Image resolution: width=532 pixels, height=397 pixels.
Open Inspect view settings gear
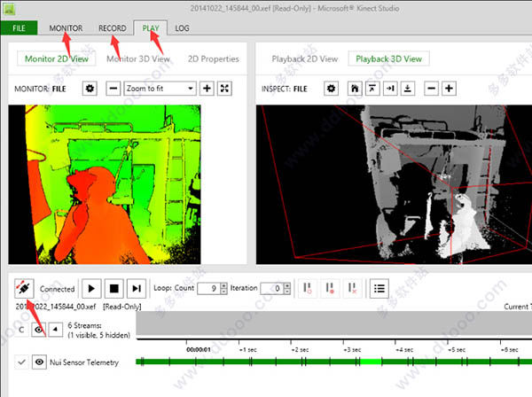pyautogui.click(x=331, y=89)
